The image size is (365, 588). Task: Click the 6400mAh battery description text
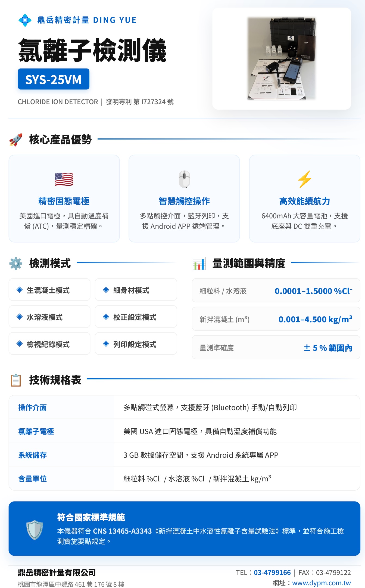click(305, 221)
